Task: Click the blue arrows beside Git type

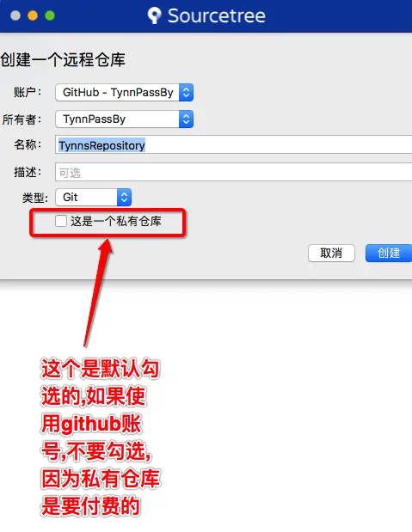Action: coord(125,197)
